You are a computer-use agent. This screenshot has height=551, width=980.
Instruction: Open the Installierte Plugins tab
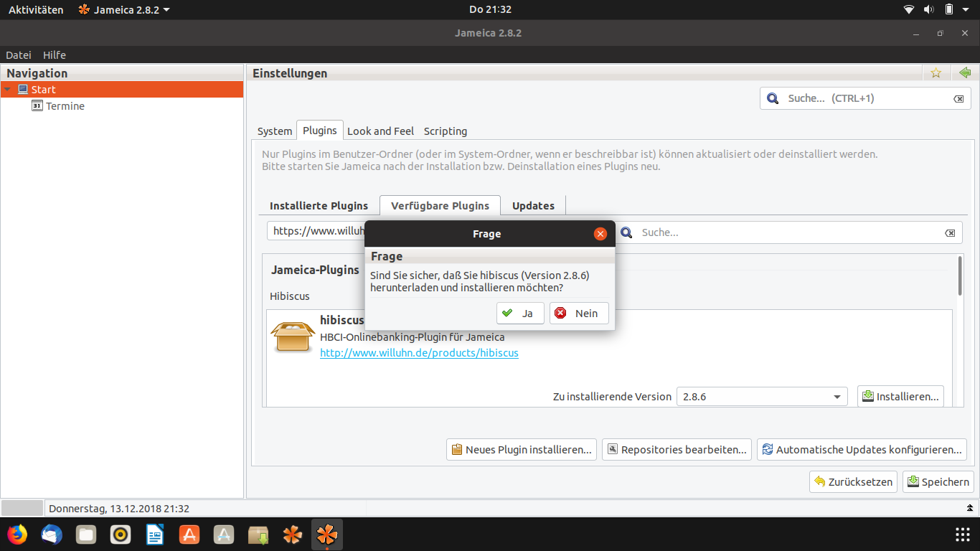pos(319,205)
